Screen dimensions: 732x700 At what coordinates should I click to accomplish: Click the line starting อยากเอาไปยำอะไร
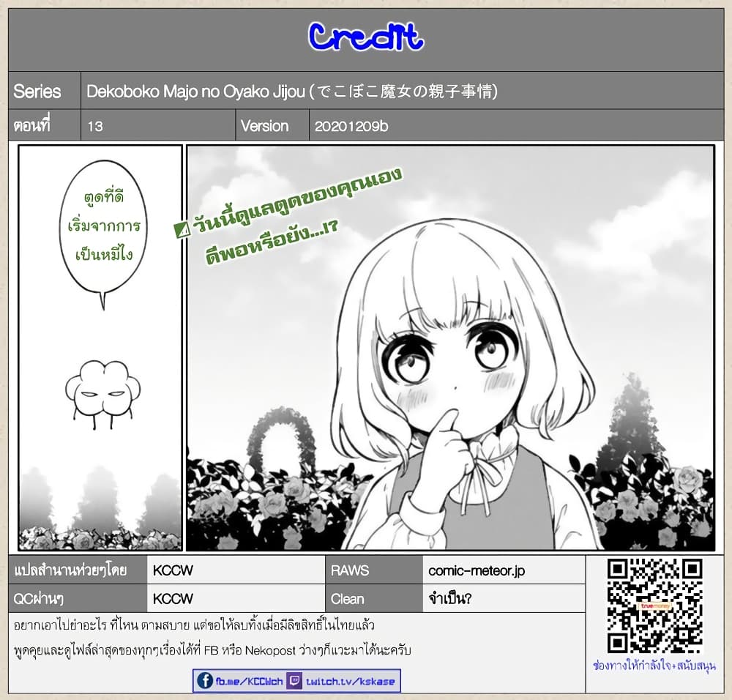tap(194, 625)
